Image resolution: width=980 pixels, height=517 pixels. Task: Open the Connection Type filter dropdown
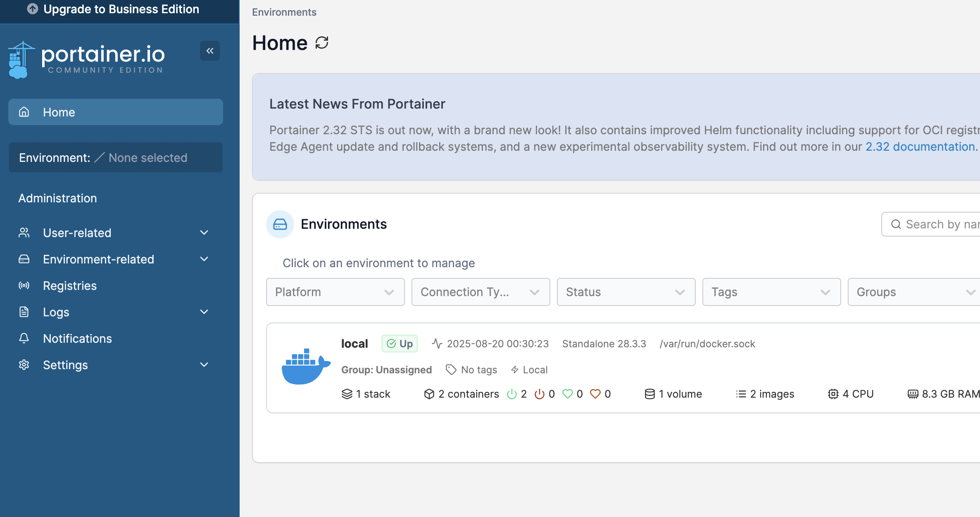point(481,292)
